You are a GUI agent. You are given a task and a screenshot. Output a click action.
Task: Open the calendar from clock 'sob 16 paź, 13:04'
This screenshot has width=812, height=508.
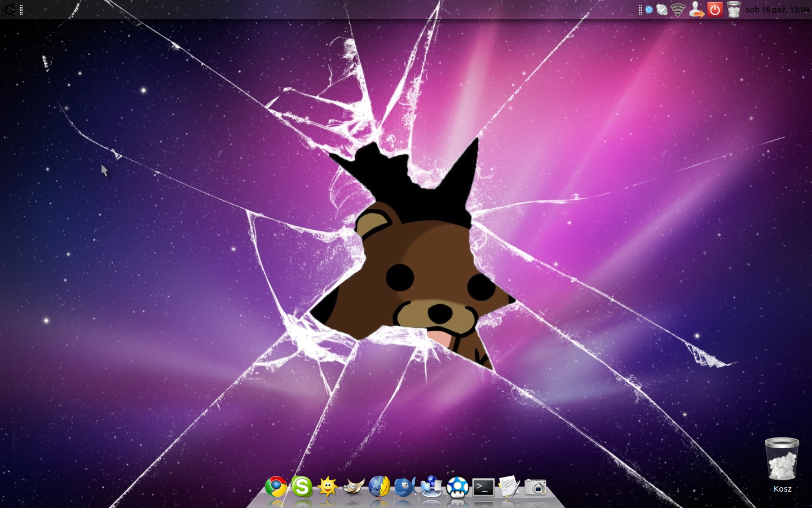coord(778,10)
